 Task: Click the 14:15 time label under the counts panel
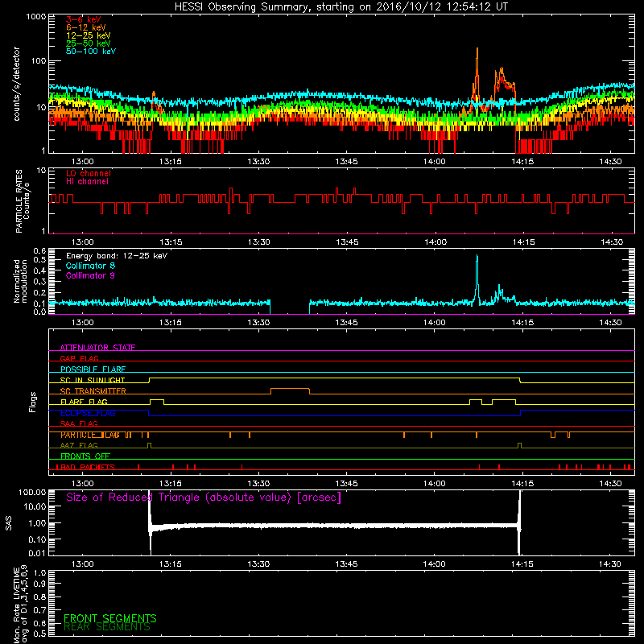(x=522, y=162)
